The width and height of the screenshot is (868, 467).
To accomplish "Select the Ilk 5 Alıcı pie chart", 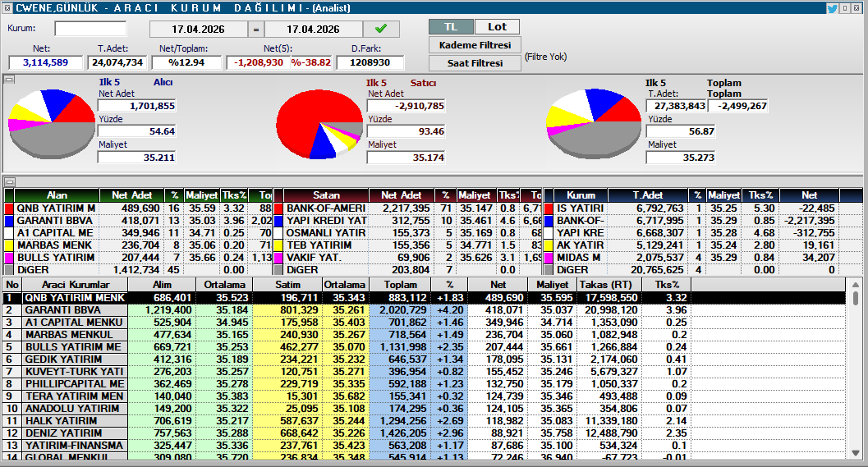I will point(52,123).
